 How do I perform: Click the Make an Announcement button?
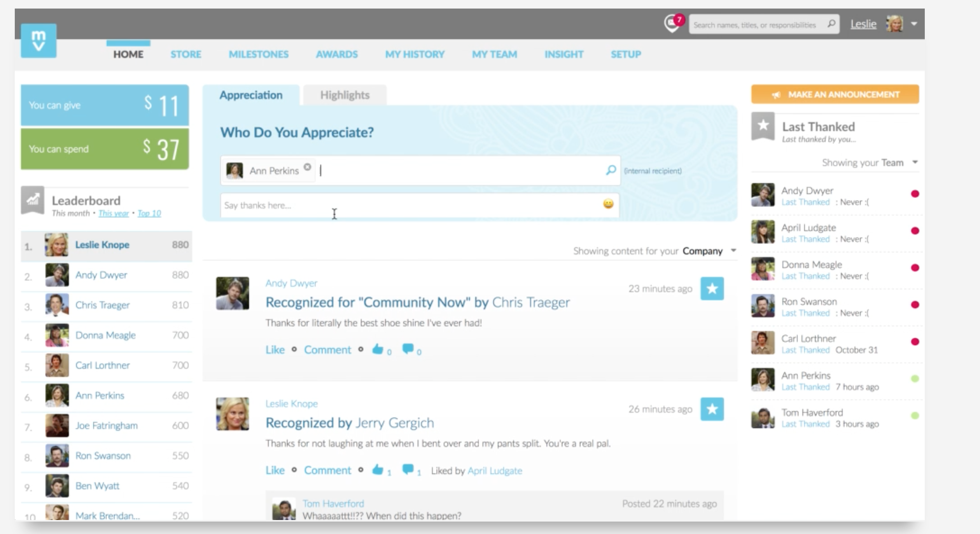point(835,94)
